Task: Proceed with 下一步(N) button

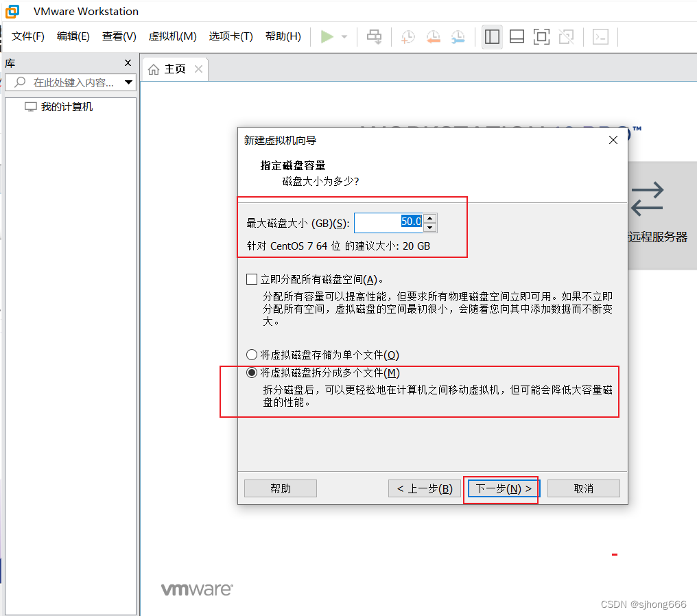Action: (504, 488)
